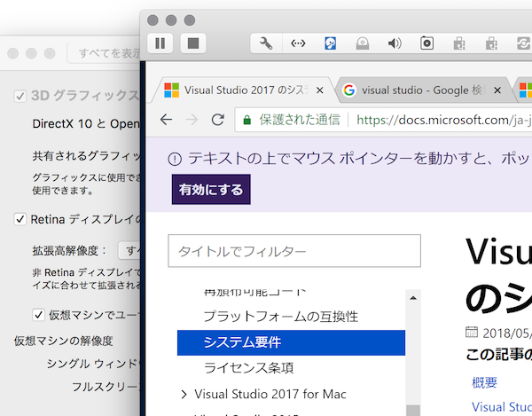Open the 概要 link
The width and height of the screenshot is (532, 416).
click(x=484, y=382)
